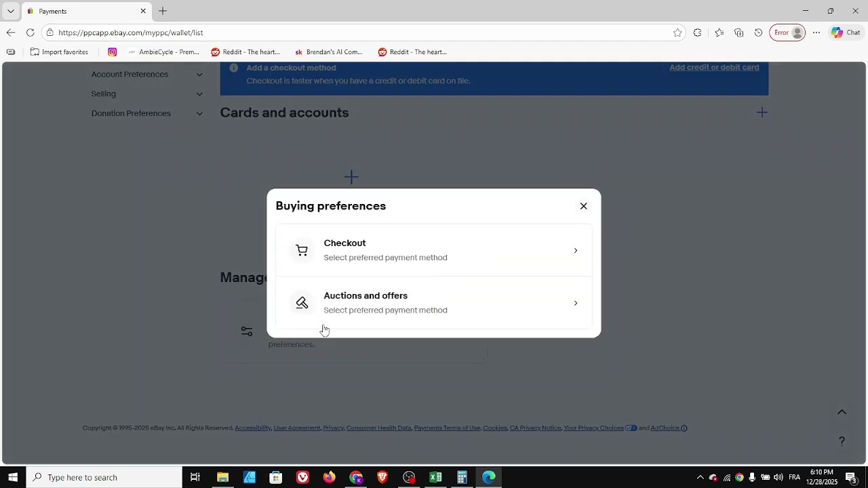Click the preferences sliders icon behind dialog
The height and width of the screenshot is (488, 868).
click(247, 331)
